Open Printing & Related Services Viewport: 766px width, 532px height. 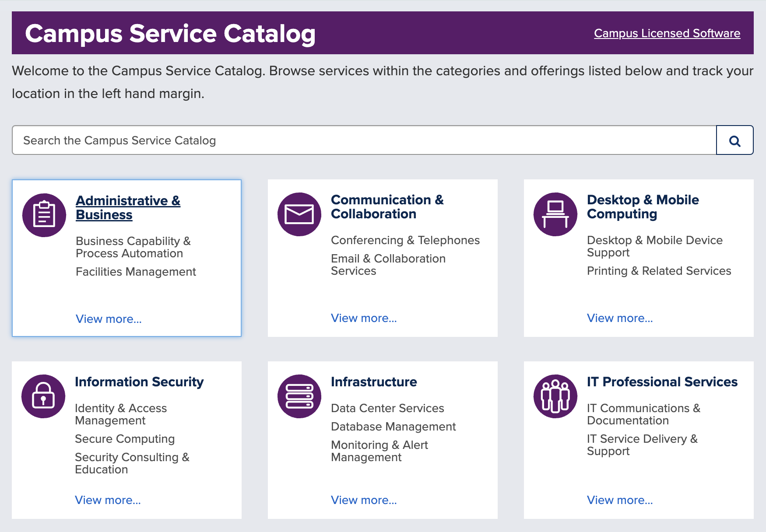(x=658, y=271)
